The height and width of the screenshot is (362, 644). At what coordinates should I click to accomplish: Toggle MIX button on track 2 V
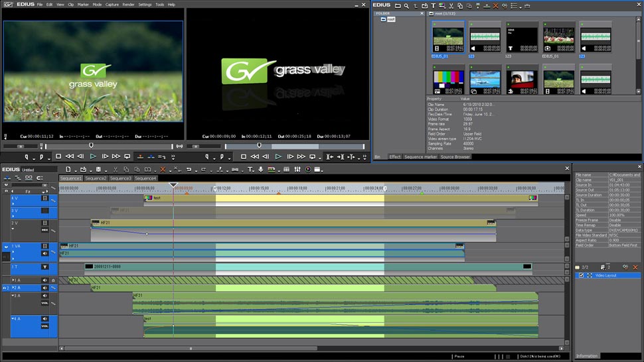pos(44,231)
